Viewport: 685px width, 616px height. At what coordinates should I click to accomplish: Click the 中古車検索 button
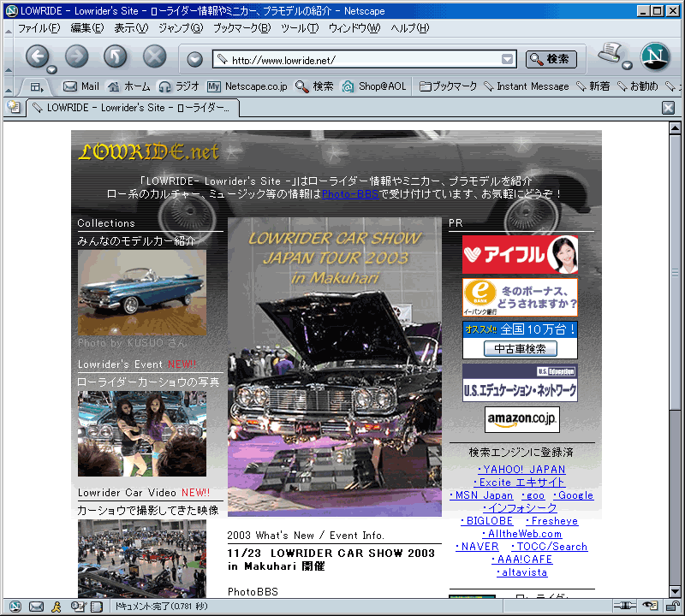pos(521,349)
